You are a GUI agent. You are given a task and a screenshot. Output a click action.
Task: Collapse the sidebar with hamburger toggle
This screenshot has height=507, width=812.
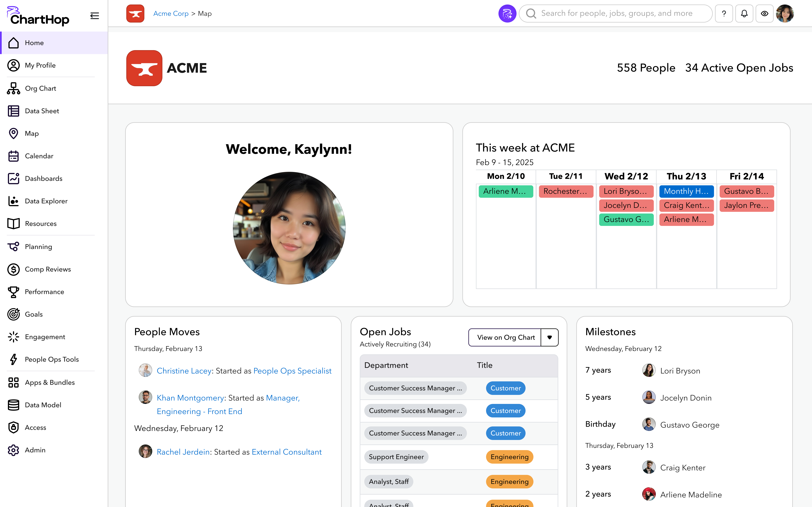[x=95, y=16]
